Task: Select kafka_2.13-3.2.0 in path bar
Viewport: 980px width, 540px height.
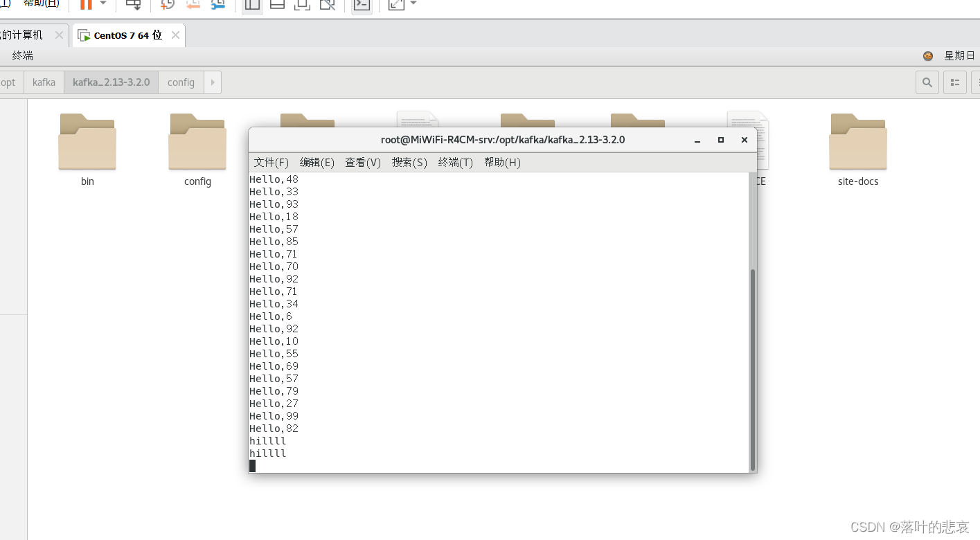Action: point(111,82)
